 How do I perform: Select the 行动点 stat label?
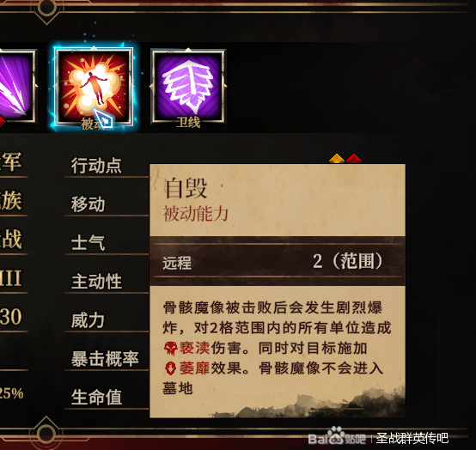pos(96,166)
